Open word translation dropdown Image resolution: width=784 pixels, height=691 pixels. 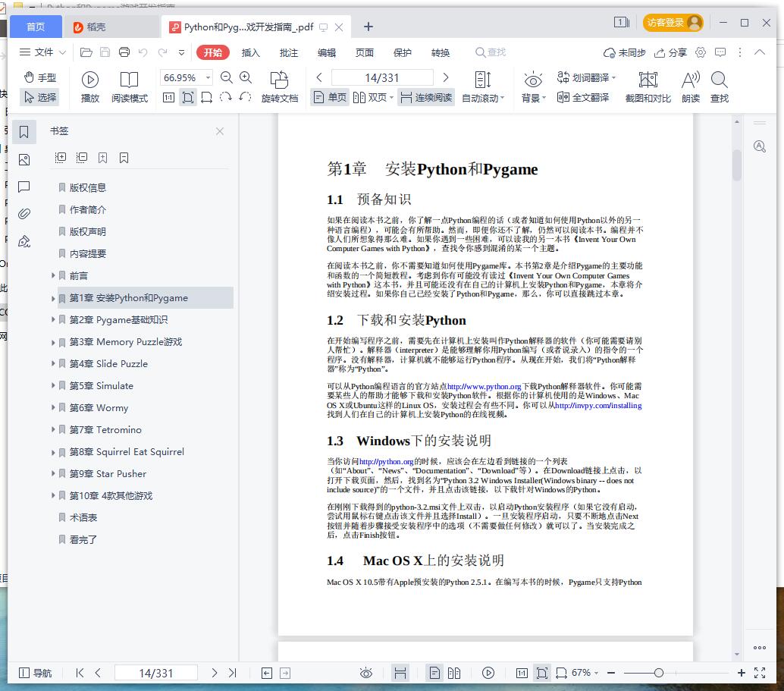[586, 77]
